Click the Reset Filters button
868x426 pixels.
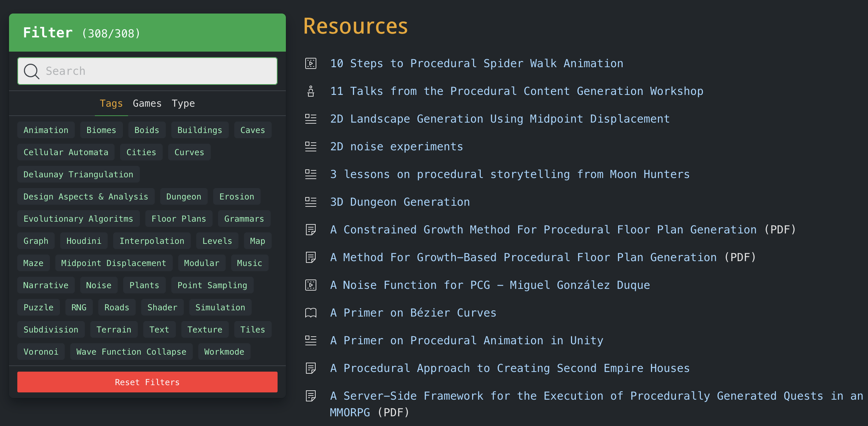[x=147, y=382]
